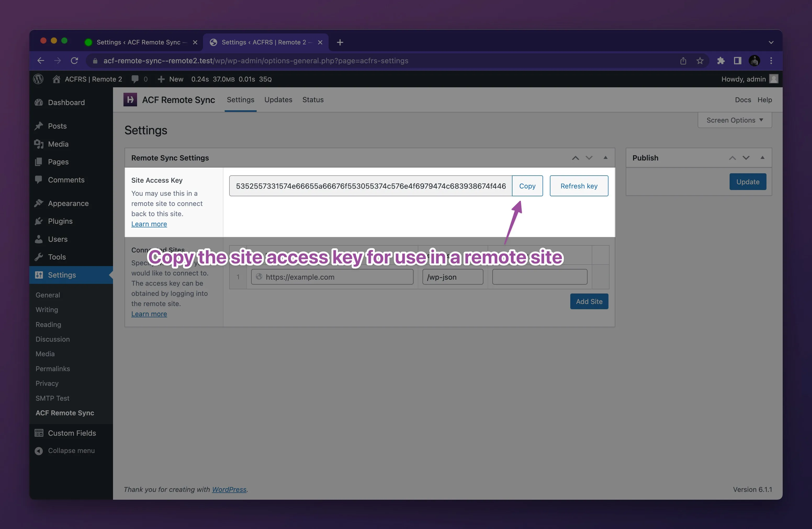The image size is (812, 529).
Task: Bookmark page with star icon
Action: tap(700, 61)
